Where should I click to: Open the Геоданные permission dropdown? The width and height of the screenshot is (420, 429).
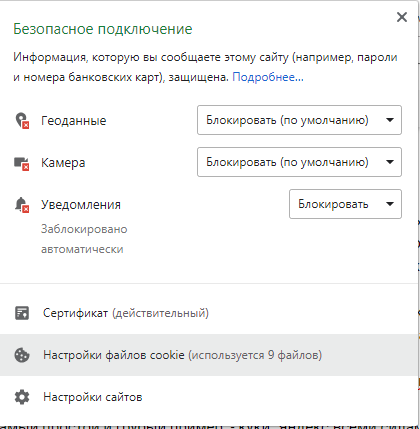[x=299, y=120]
